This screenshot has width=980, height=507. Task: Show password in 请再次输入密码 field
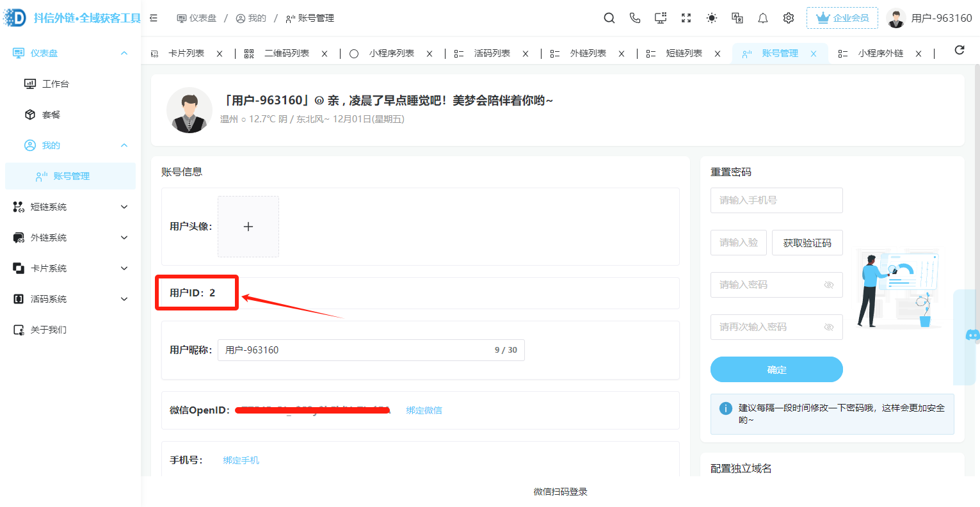point(829,327)
